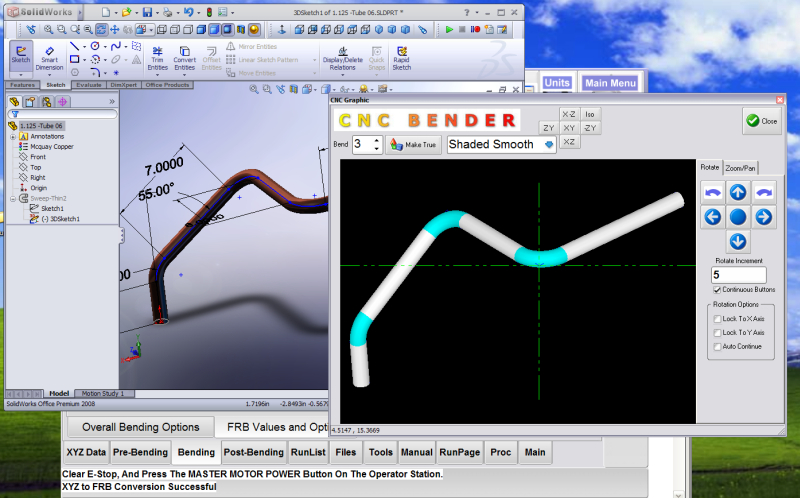The height and width of the screenshot is (498, 800).
Task: Open the Office Products ribbon tab
Action: tap(167, 85)
